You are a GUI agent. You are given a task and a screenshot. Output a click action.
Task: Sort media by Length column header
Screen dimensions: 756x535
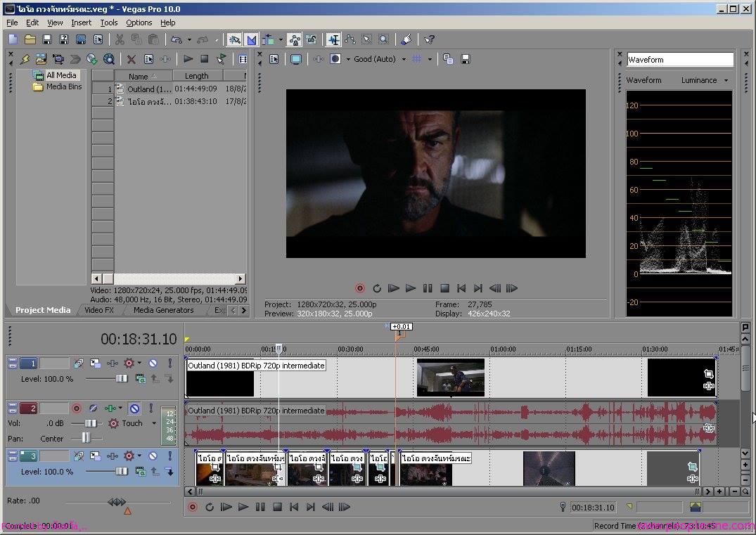(x=197, y=76)
